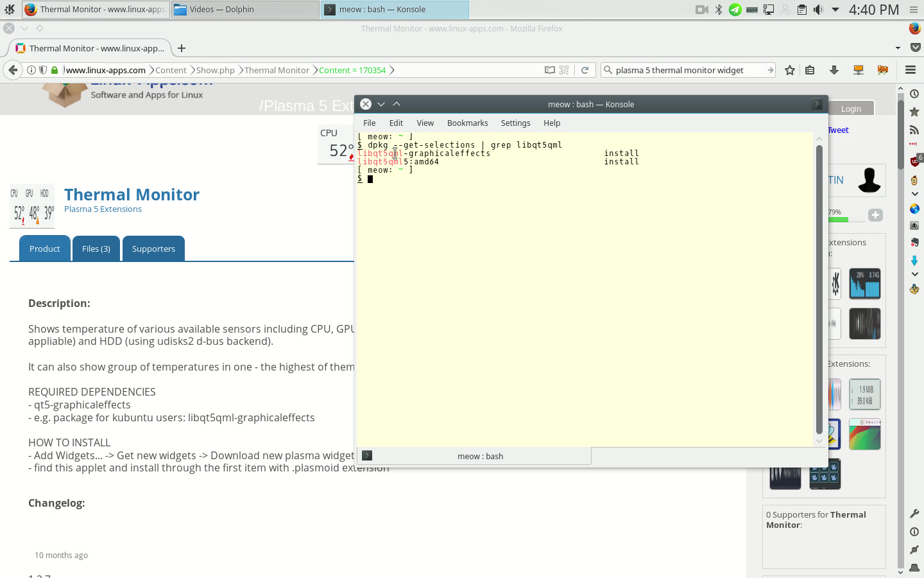Click the Login button on the website
Viewport: 924px width, 578px height.
click(851, 109)
